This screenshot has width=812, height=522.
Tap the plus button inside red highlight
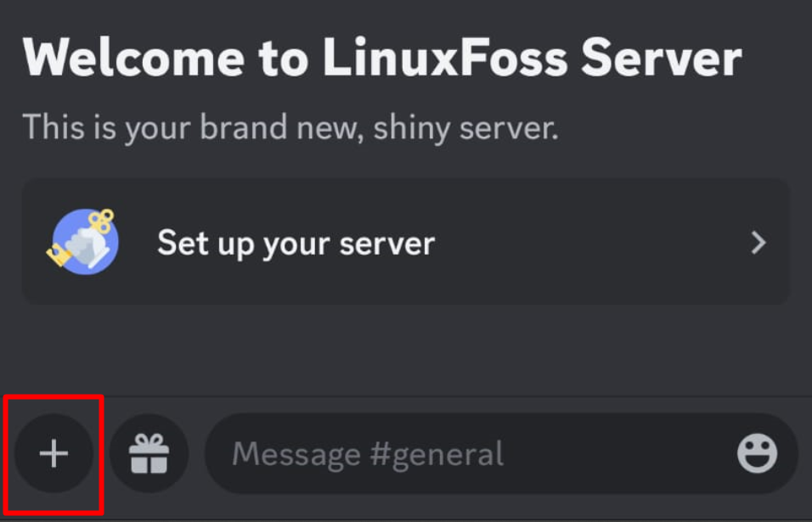(x=54, y=453)
